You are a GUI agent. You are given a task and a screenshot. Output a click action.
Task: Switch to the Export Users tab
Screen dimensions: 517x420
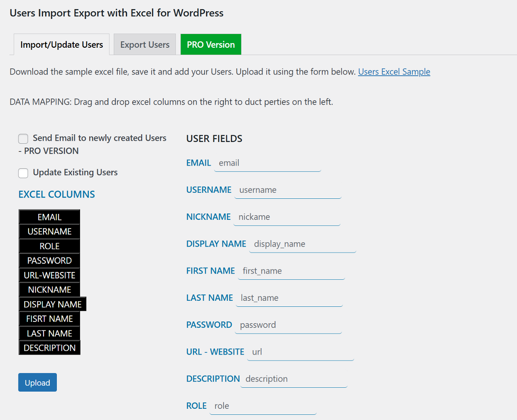point(144,44)
